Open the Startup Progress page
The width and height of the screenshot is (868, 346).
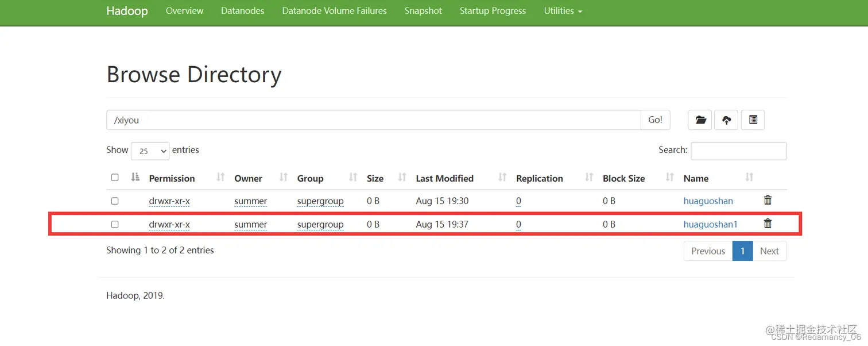click(493, 11)
